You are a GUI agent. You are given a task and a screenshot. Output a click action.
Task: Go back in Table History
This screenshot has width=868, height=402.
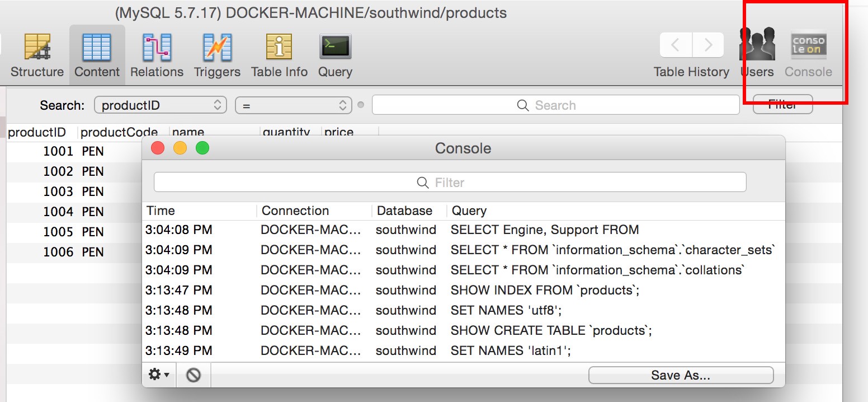676,45
